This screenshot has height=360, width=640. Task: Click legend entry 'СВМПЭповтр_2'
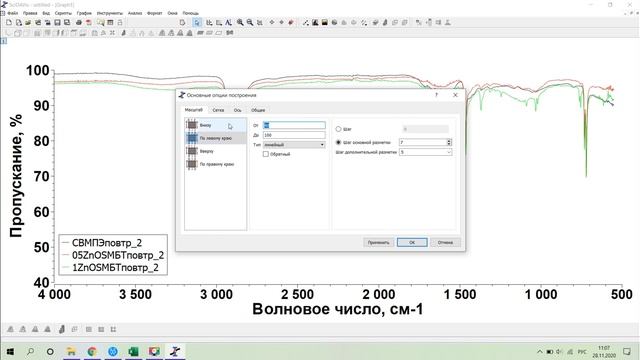tap(107, 243)
